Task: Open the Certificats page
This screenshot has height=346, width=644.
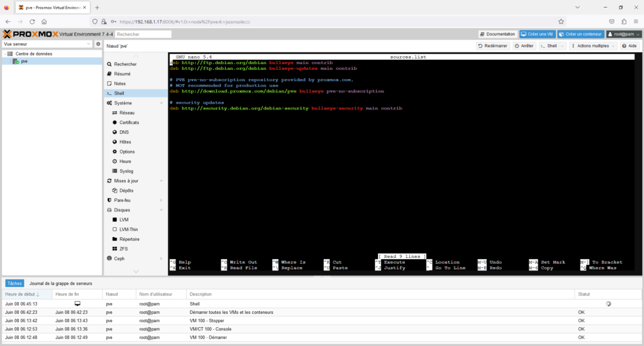Action: click(129, 123)
